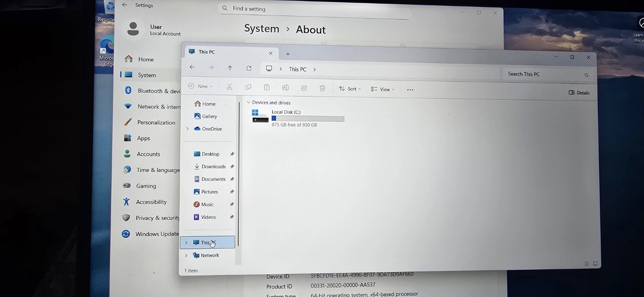Expand the OneDrive tree node
Screen dimensions: 644x297
coord(187,129)
